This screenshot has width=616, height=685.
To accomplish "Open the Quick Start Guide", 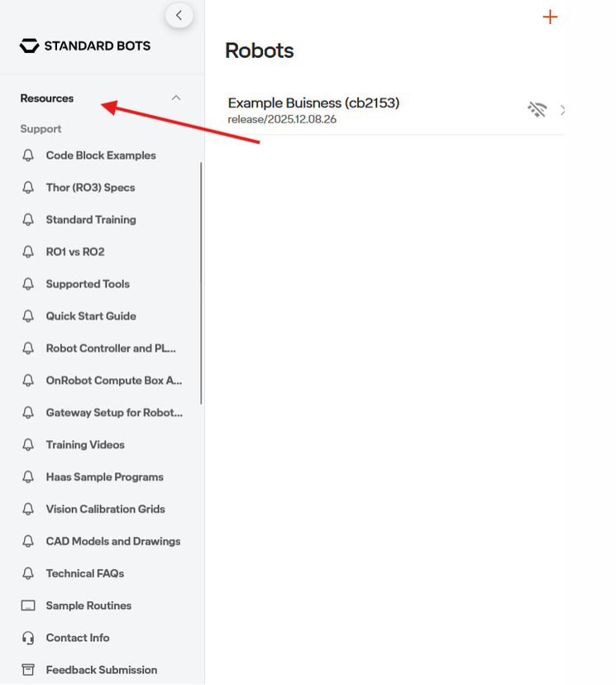I will click(91, 316).
